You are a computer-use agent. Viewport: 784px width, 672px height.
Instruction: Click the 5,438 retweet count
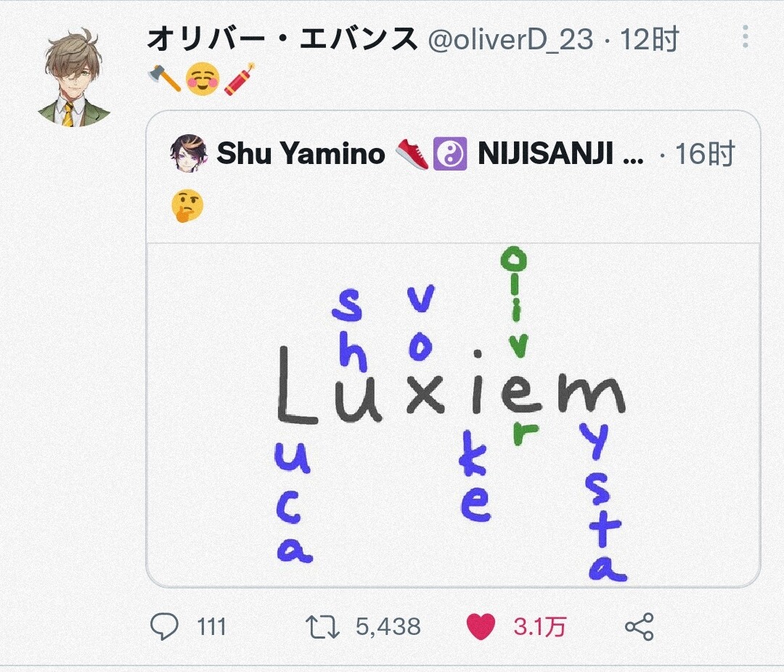tap(388, 627)
